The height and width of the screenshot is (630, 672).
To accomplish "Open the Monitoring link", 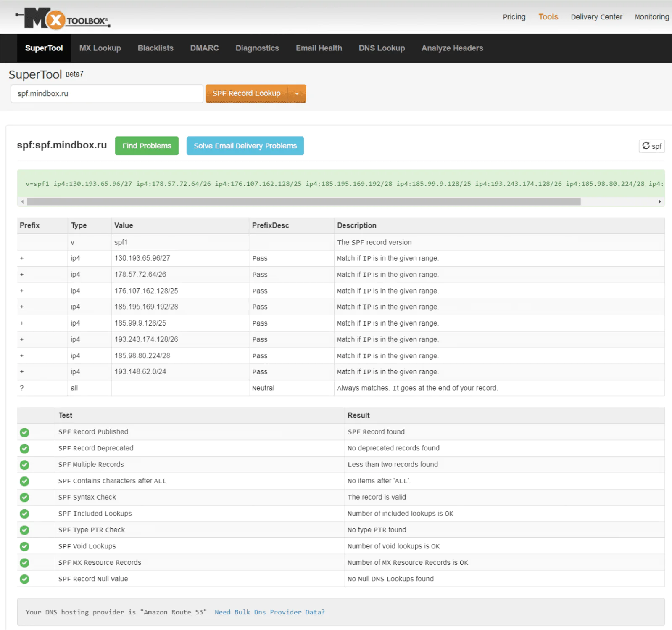I will (x=652, y=17).
